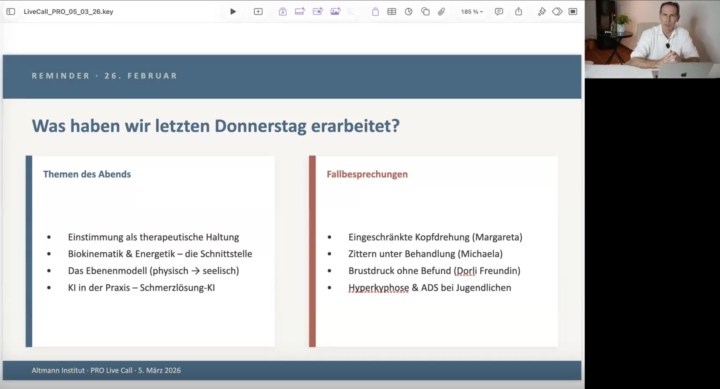Click 'Einstimmung als therapeutische Haltung' bullet
Screen dimensions: 720x389
coord(153,237)
